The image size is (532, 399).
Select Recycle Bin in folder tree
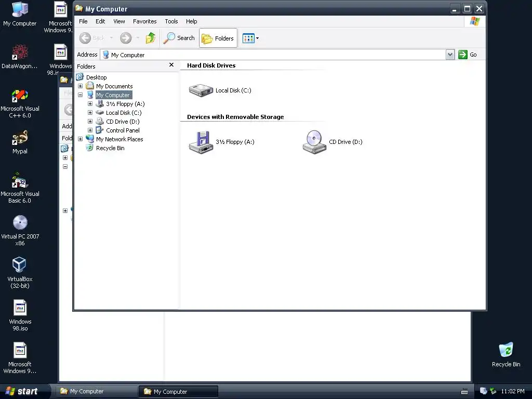pyautogui.click(x=110, y=148)
